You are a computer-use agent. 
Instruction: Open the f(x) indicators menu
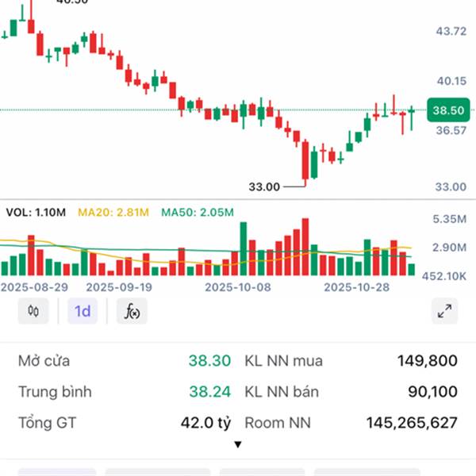[132, 311]
